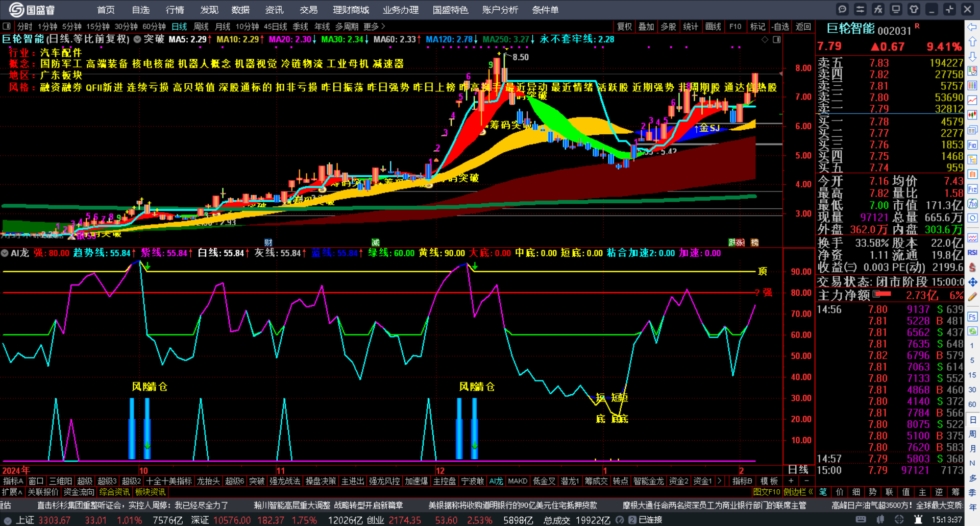The width and height of the screenshot is (980, 526).
Task: Select 周 weekly period in right sidebar
Action: (x=972, y=434)
